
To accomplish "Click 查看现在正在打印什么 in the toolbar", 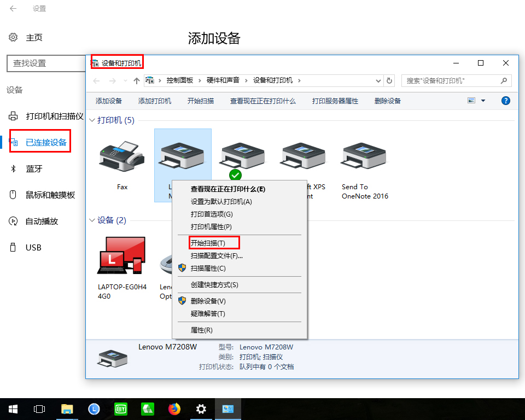I will (263, 101).
